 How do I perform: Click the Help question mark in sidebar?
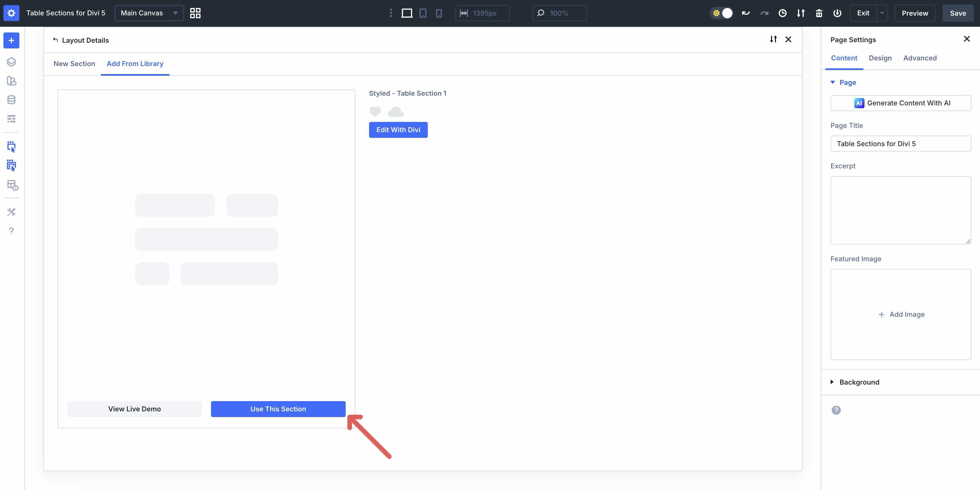coord(11,231)
